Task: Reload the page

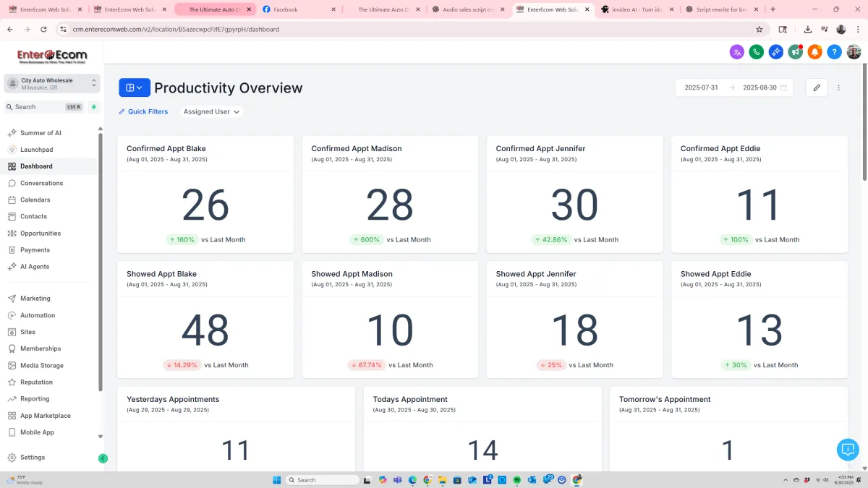Action: pos(43,30)
